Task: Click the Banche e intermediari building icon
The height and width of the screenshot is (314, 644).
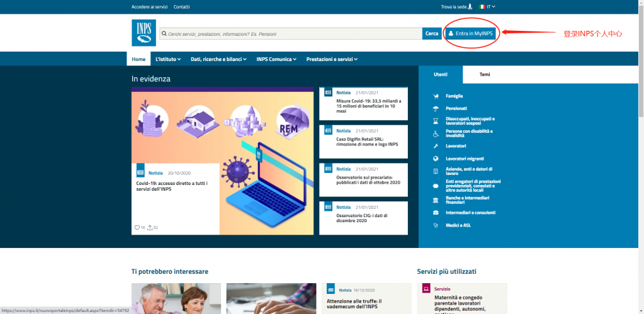Action: (435, 200)
